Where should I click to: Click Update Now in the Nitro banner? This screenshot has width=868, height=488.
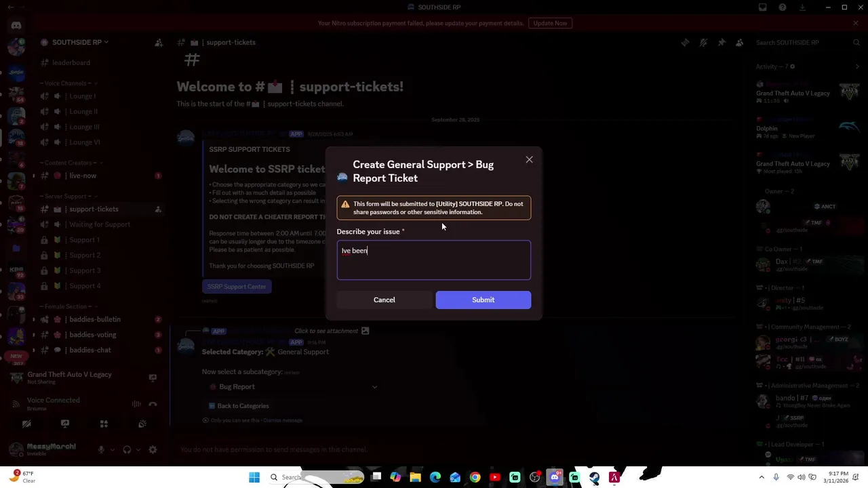coord(550,23)
